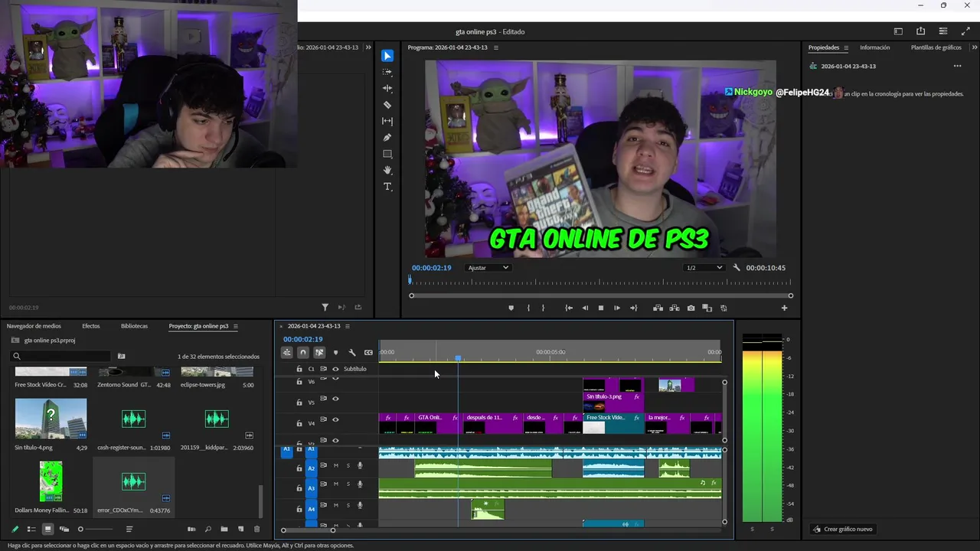Image resolution: width=980 pixels, height=551 pixels.
Task: Open timeline sequence panel menu
Action: pos(348,326)
